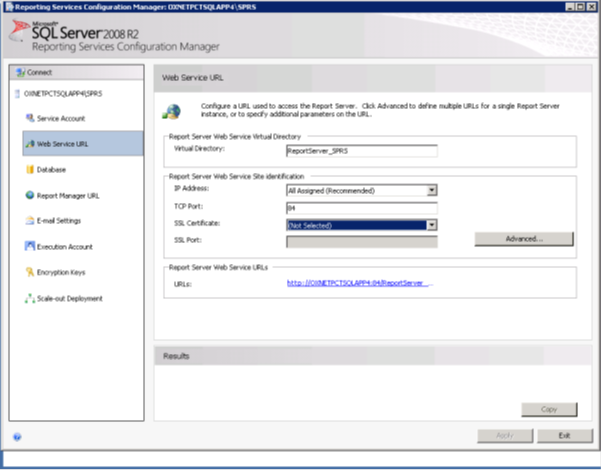Click the Execution Account icon

click(30, 246)
